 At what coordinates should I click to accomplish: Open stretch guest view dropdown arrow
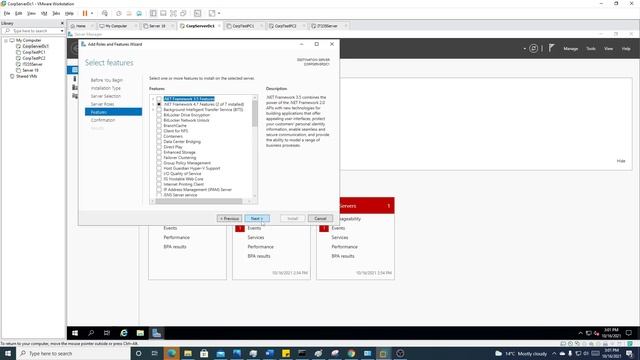coord(219,13)
